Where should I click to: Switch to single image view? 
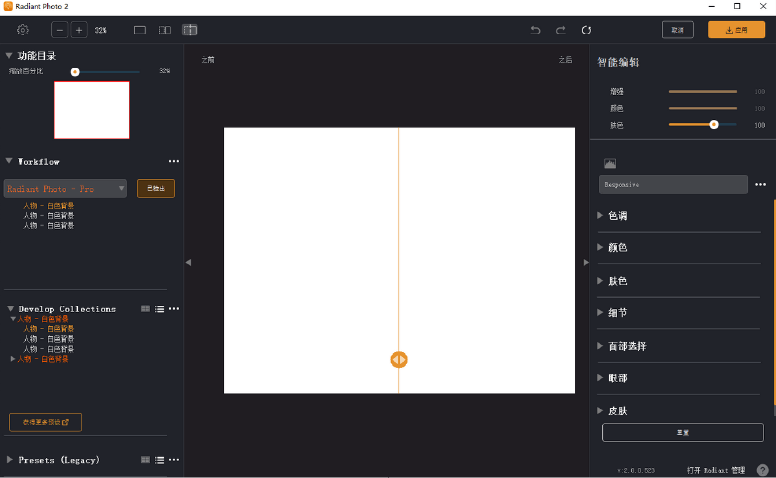click(x=140, y=30)
